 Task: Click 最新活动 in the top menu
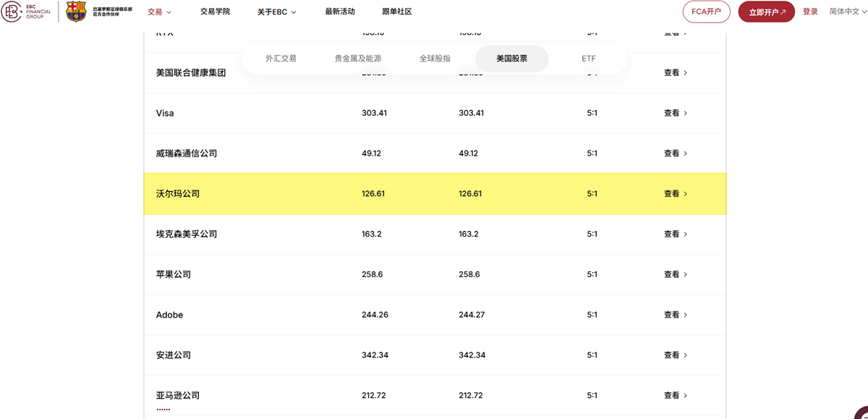click(340, 12)
